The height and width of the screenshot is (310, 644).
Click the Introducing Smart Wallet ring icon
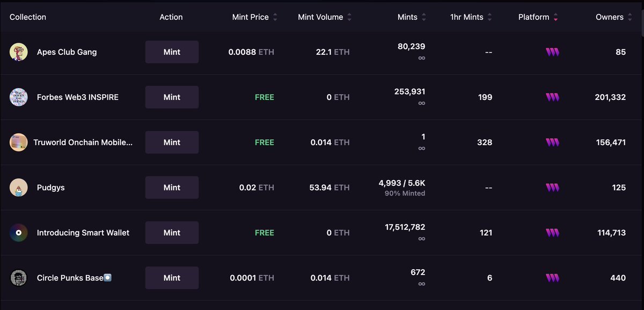(19, 233)
